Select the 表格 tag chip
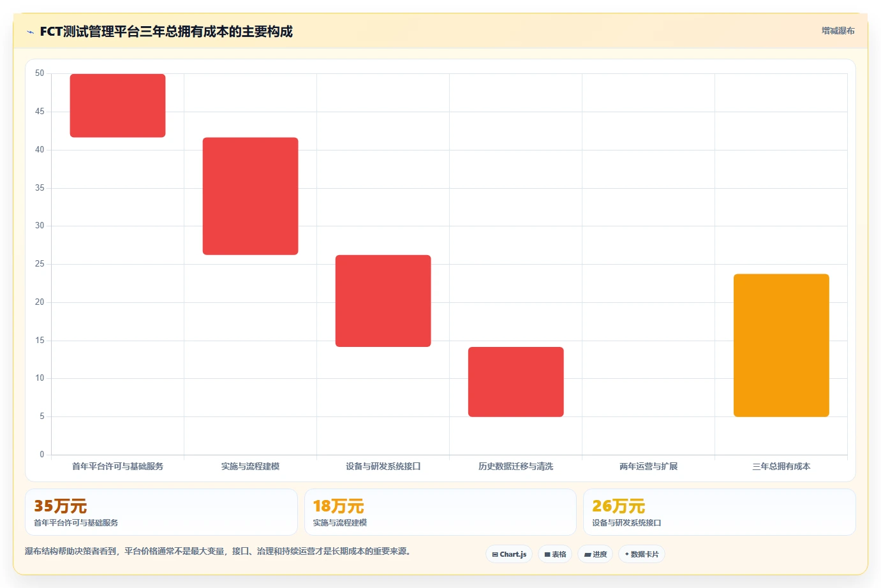The width and height of the screenshot is (881, 588). tap(555, 554)
